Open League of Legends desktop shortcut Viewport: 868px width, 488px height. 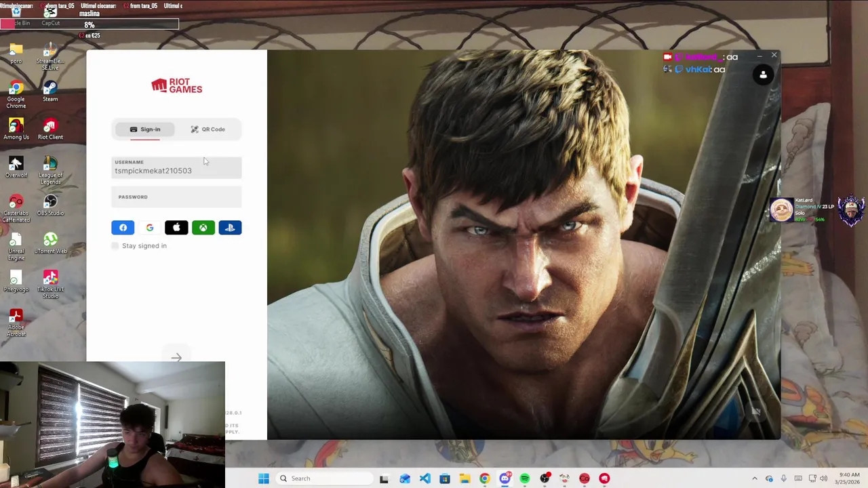50,171
